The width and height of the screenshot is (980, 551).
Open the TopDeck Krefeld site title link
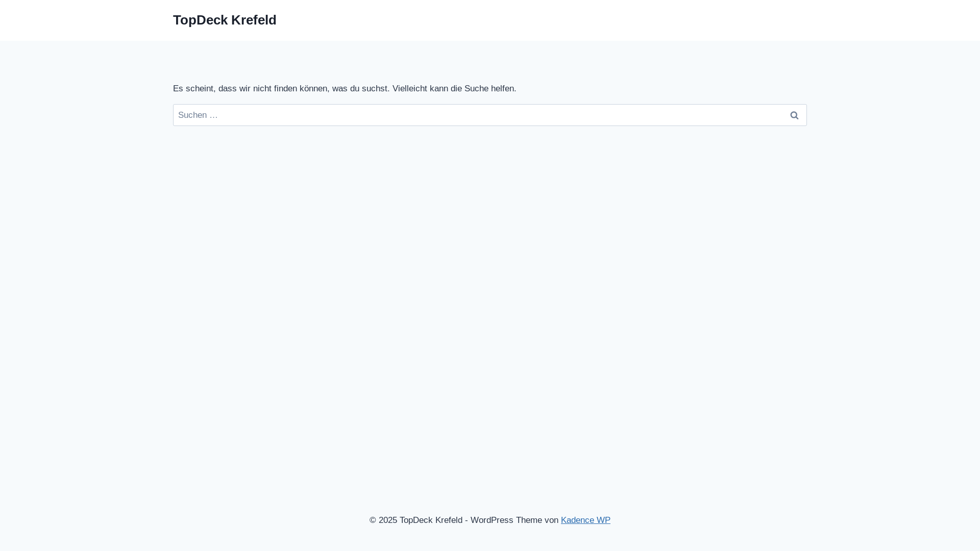(x=225, y=20)
